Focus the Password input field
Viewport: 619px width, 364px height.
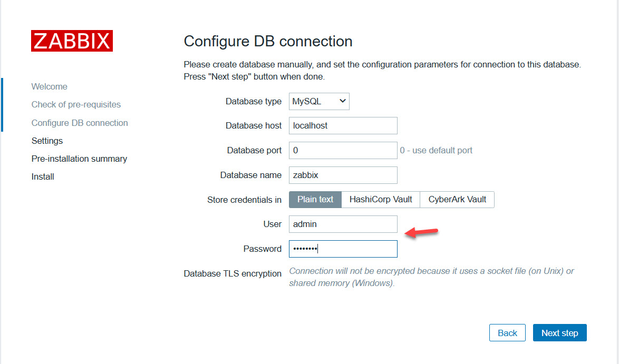point(343,249)
